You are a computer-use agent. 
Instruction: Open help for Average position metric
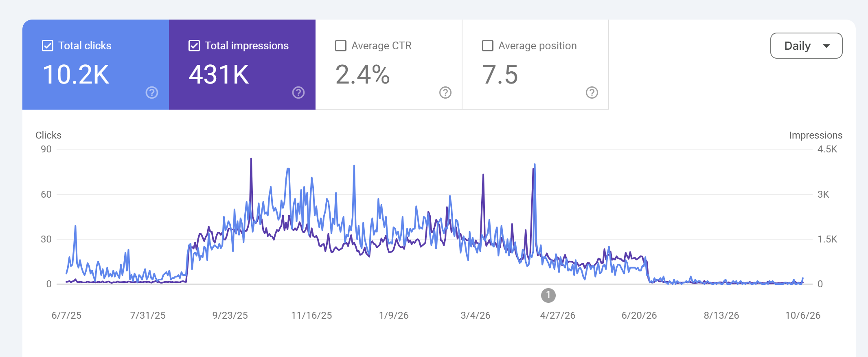[x=592, y=93]
